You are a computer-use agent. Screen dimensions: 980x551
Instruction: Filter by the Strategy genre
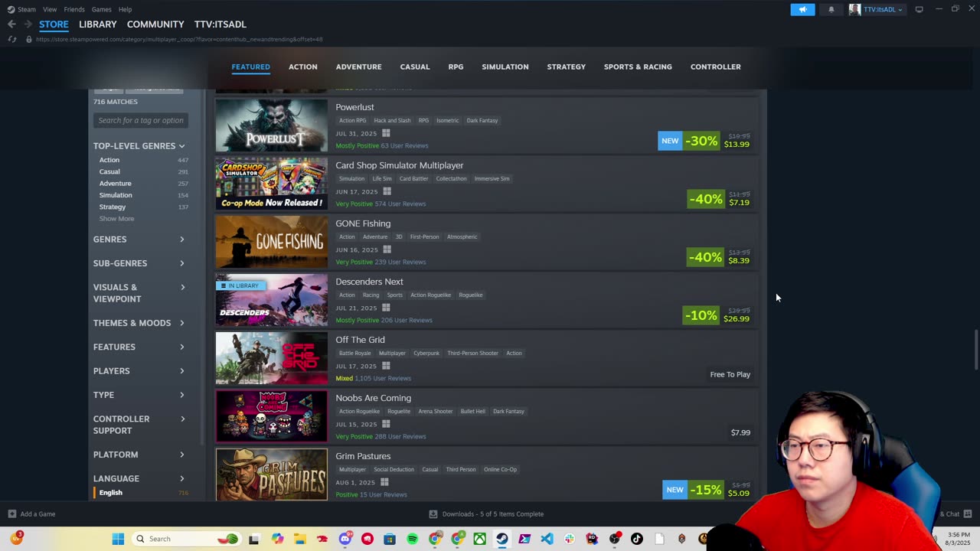click(x=113, y=207)
